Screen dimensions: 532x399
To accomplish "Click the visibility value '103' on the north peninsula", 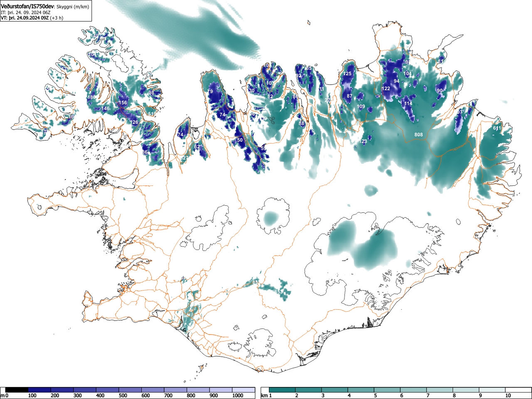I will coord(270,83).
